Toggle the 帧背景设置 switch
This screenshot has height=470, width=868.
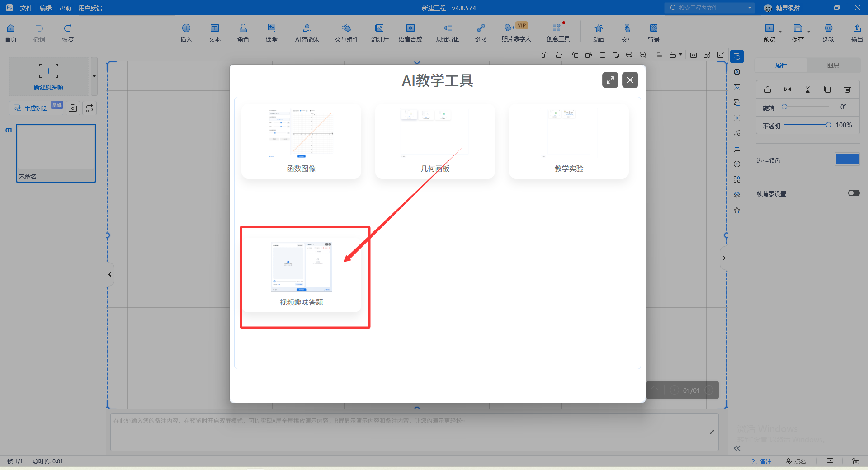(854, 193)
